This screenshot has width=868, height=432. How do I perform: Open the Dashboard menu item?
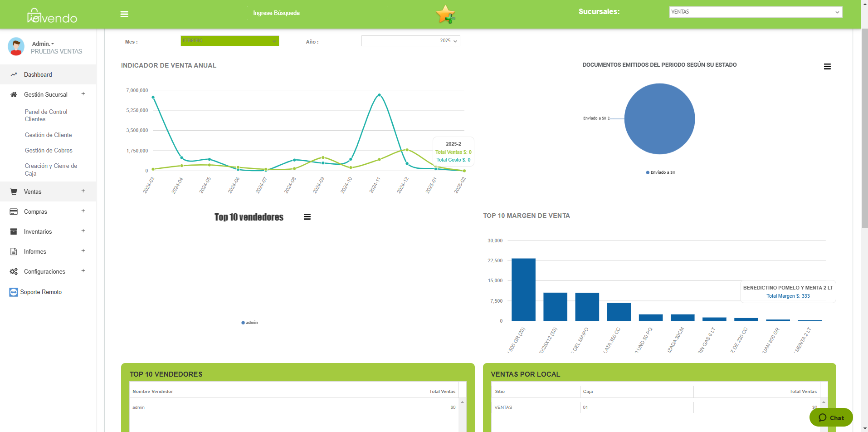point(38,74)
